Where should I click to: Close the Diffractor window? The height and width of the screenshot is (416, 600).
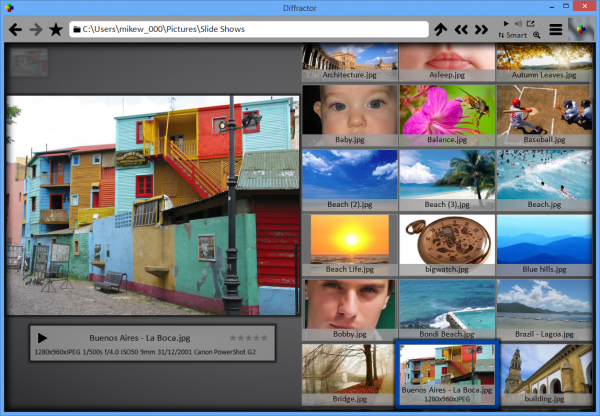point(585,6)
